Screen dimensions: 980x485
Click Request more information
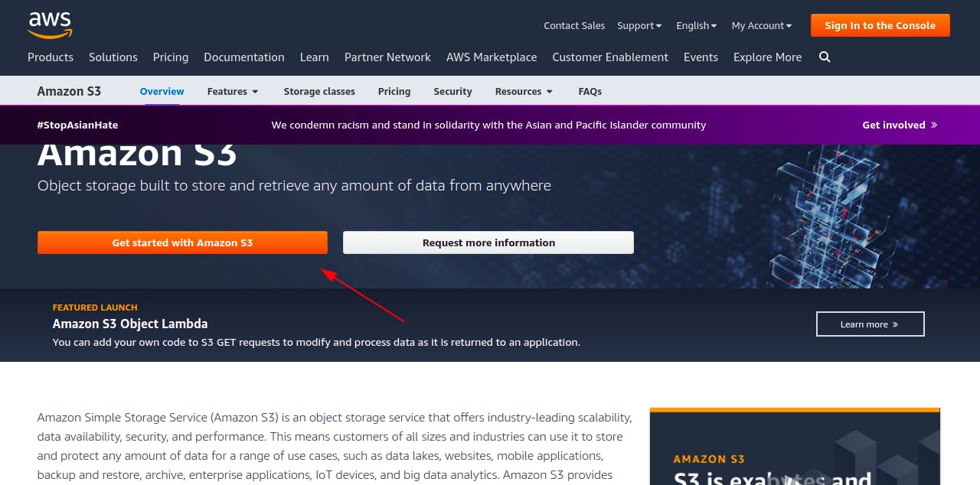[x=488, y=242]
